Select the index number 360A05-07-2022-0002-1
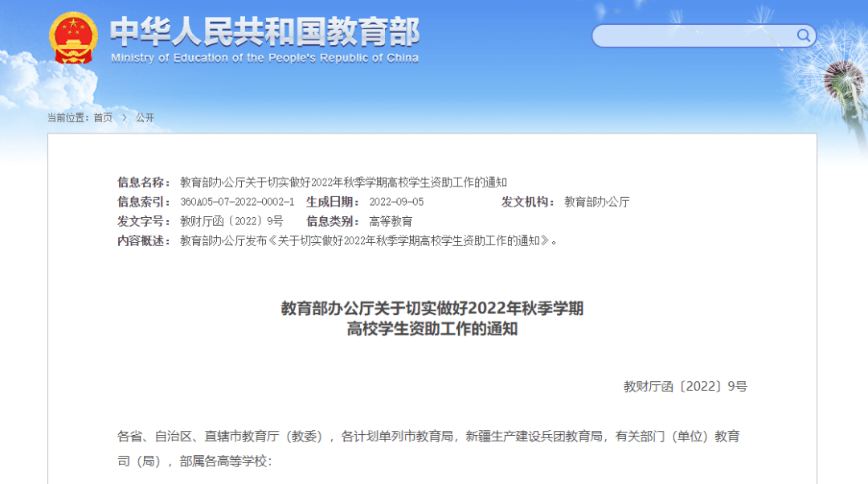868x484 pixels. (x=237, y=202)
